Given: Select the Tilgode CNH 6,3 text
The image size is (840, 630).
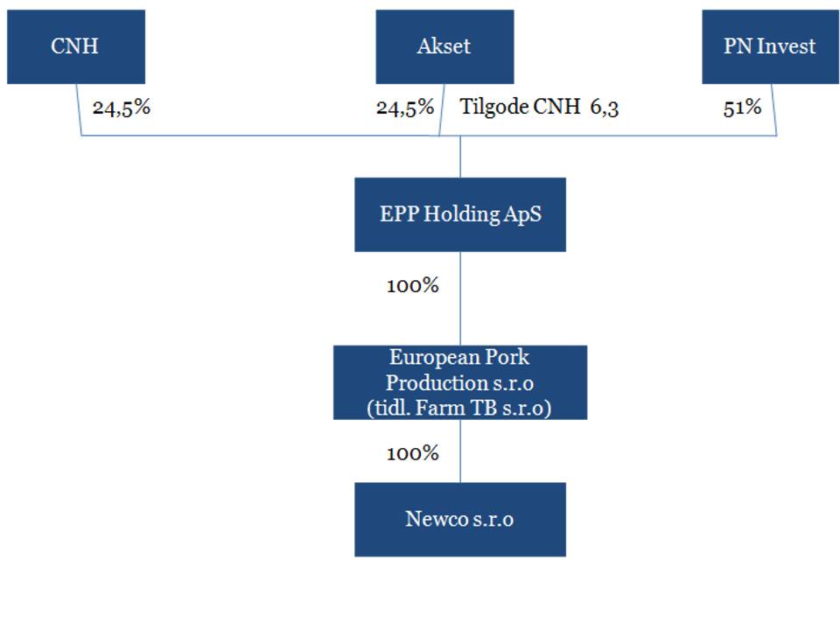Looking at the screenshot, I should pyautogui.click(x=539, y=107).
